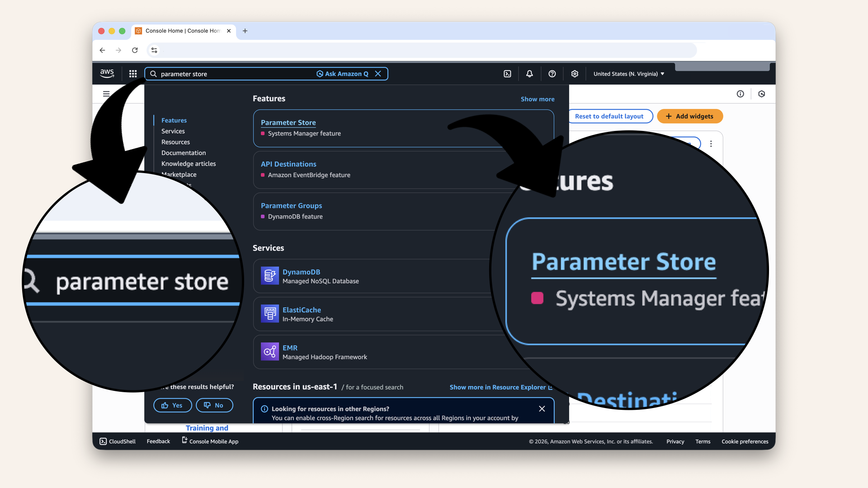Click the ElastiCache service icon

point(269,314)
